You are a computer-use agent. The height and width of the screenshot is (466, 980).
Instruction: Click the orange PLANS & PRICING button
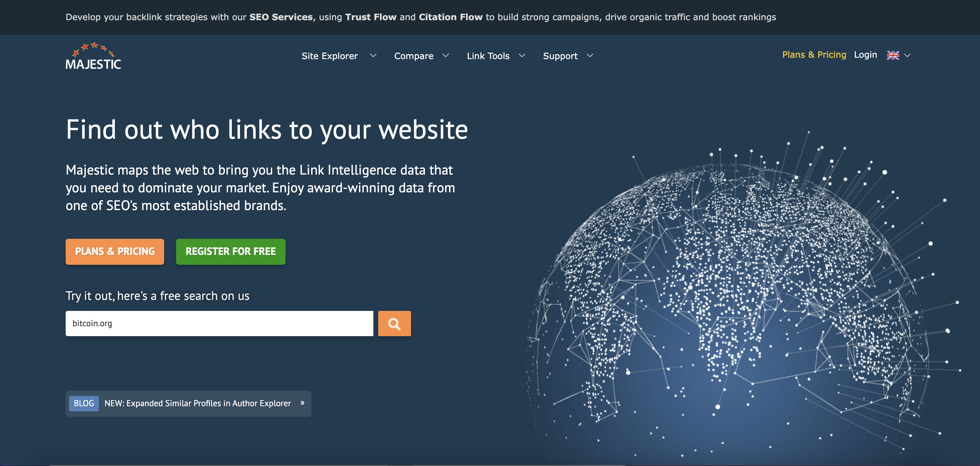pyautogui.click(x=115, y=252)
